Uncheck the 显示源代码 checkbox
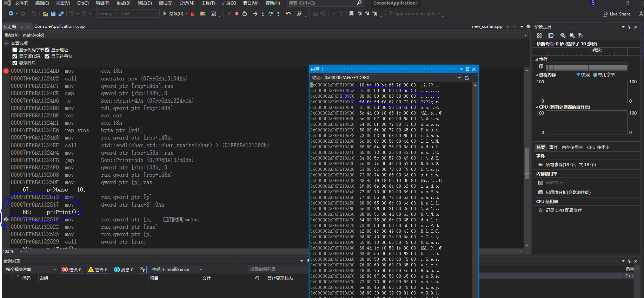The image size is (644, 298). [x=15, y=57]
